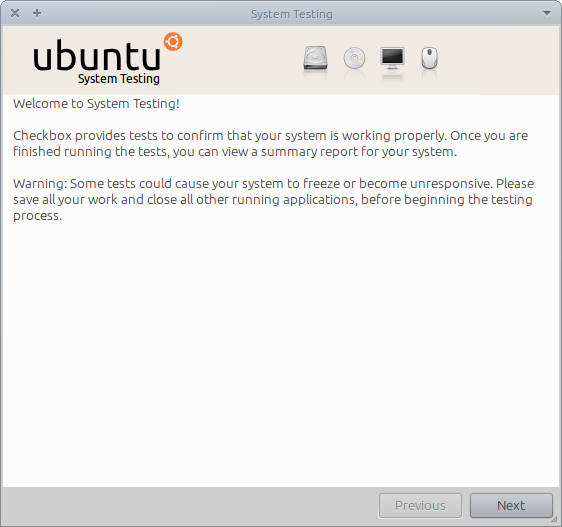Viewport: 562px width, 527px height.
Task: Click the CD disc icon in the header
Action: tap(354, 58)
